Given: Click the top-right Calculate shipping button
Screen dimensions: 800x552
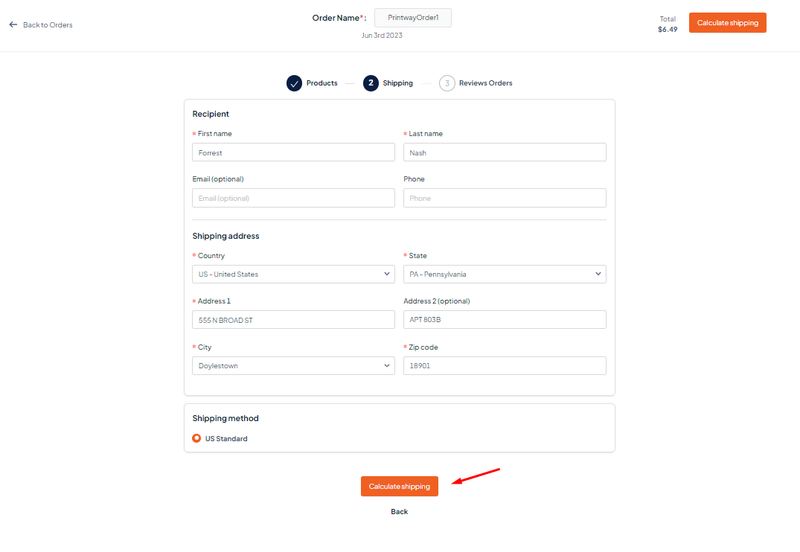Looking at the screenshot, I should coord(728,23).
